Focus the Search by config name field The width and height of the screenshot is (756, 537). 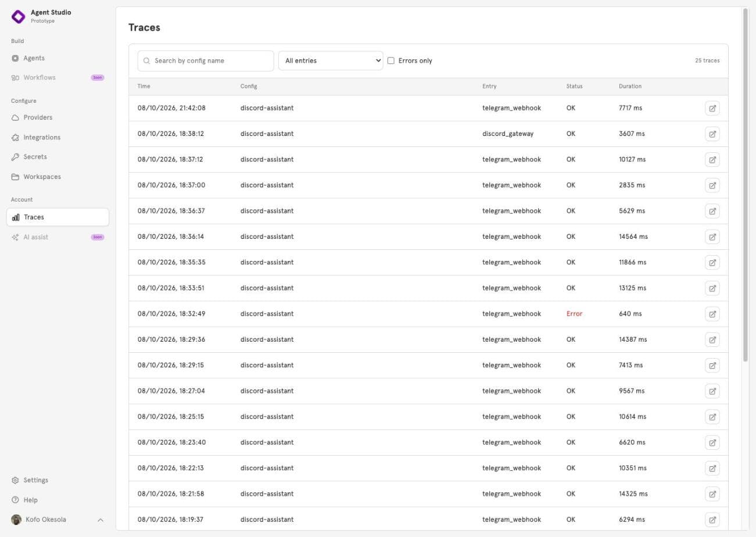point(206,60)
